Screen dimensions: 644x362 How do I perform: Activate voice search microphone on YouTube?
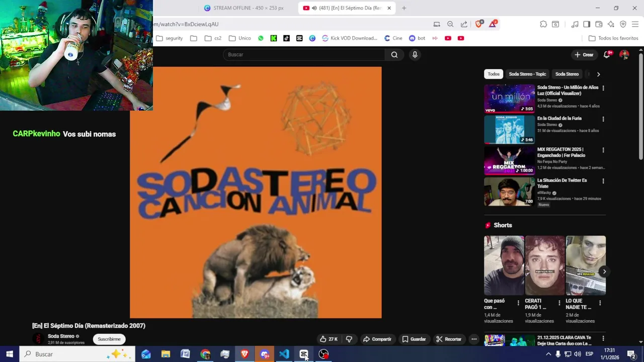pos(415,55)
